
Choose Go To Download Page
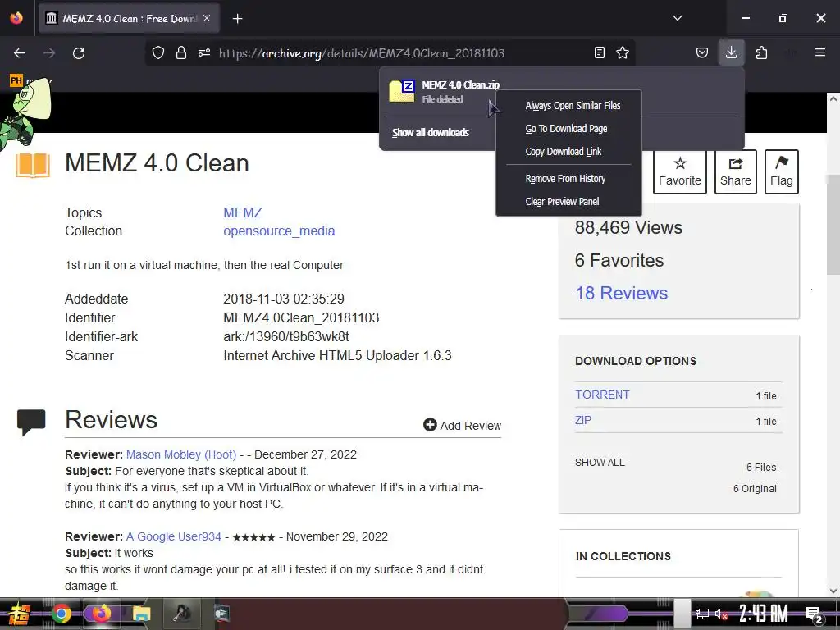coord(566,129)
